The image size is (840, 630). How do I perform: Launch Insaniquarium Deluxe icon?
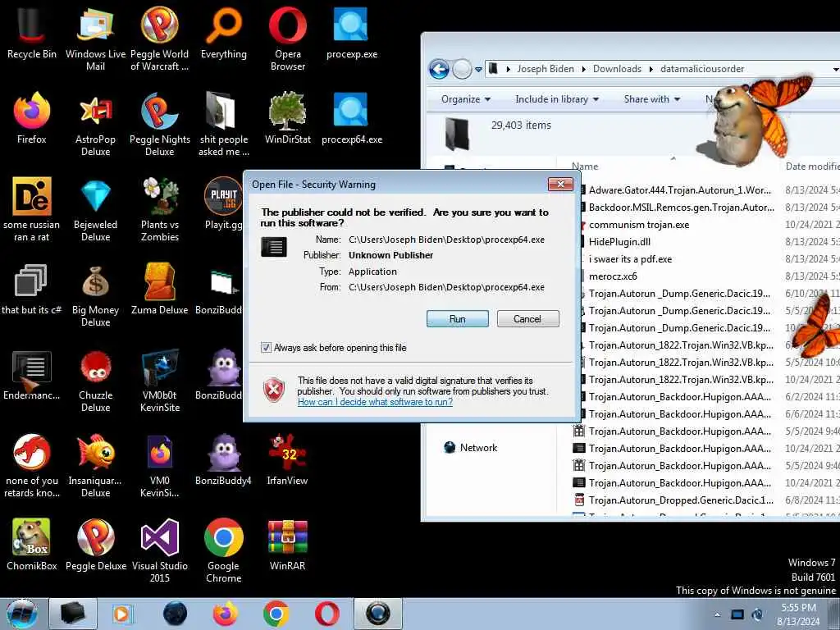tap(95, 465)
